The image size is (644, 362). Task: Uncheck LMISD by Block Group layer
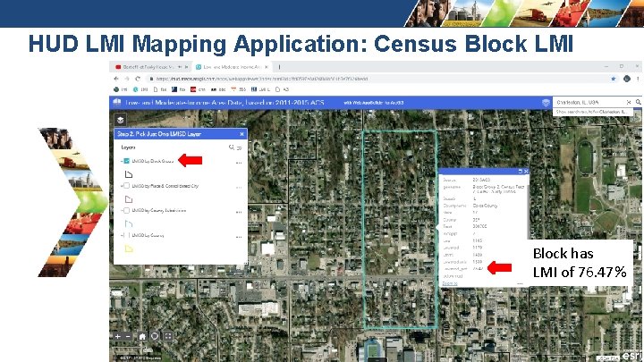tap(126, 161)
